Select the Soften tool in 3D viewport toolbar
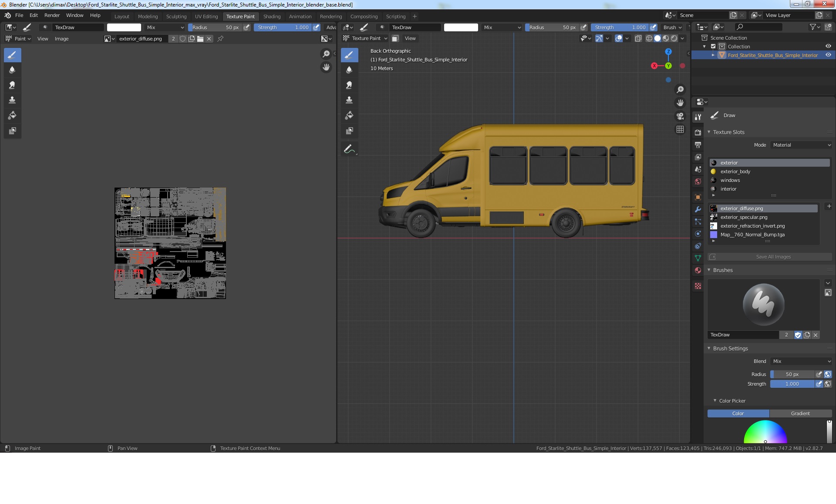This screenshot has width=836, height=504. point(349,70)
